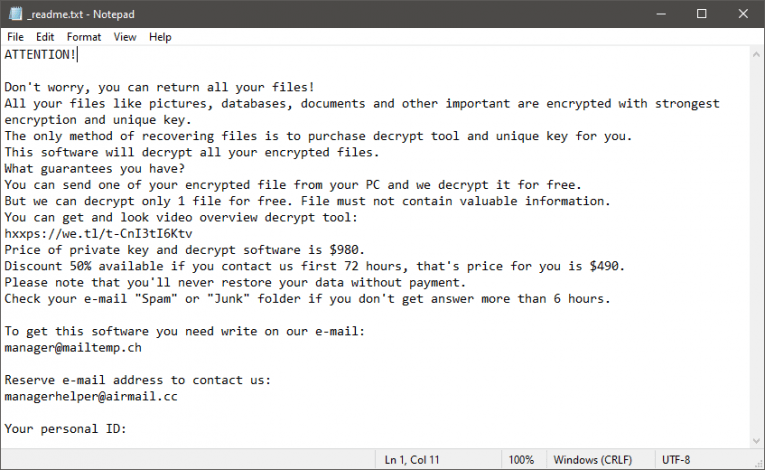Open the File menu
Image resolution: width=765 pixels, height=470 pixels.
pos(15,37)
